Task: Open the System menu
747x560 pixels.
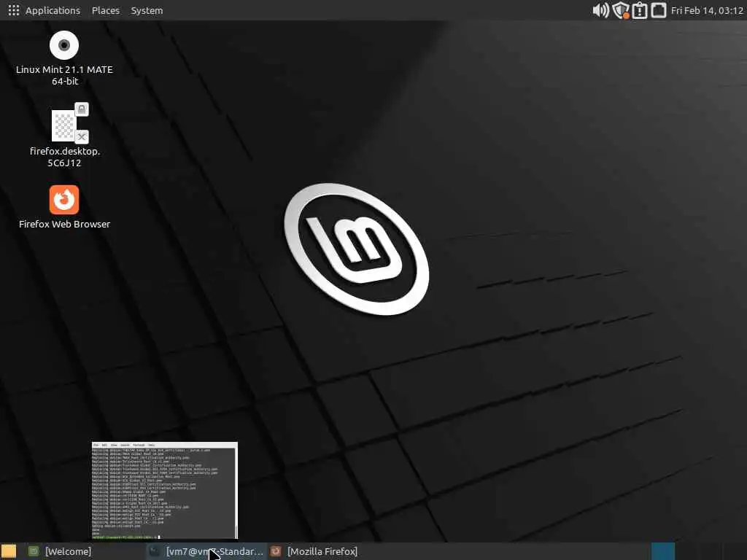Action: [x=147, y=10]
